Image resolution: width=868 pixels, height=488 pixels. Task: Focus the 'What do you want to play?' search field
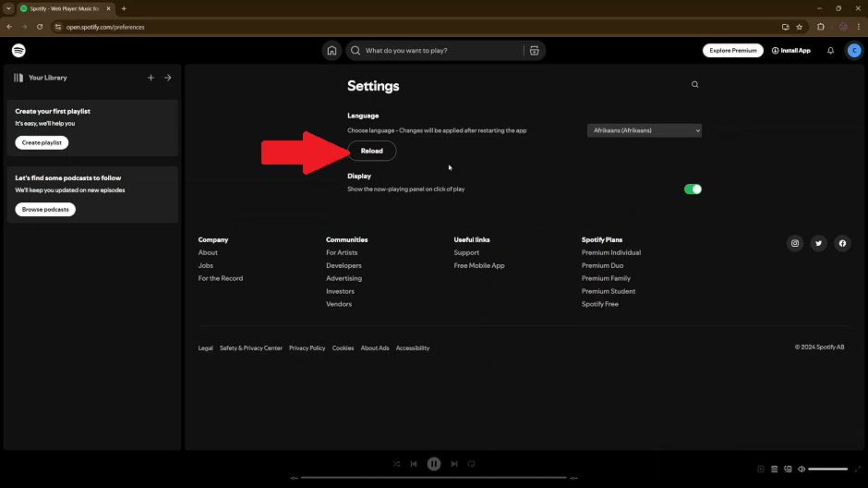435,51
